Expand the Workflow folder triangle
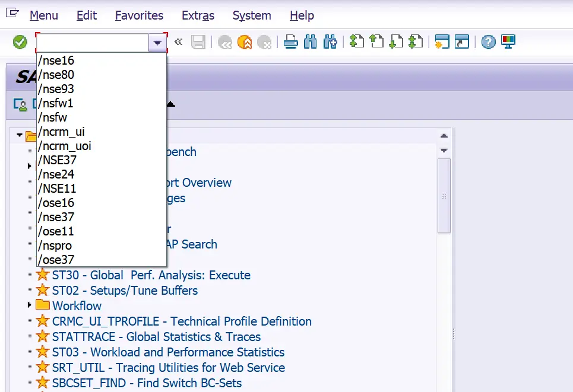The image size is (573, 392). pyautogui.click(x=30, y=305)
